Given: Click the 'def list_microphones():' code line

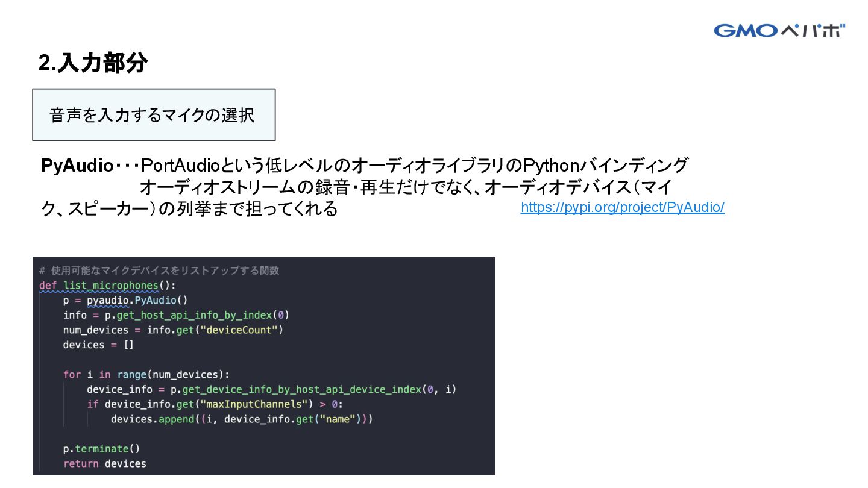Looking at the screenshot, I should pos(108,286).
